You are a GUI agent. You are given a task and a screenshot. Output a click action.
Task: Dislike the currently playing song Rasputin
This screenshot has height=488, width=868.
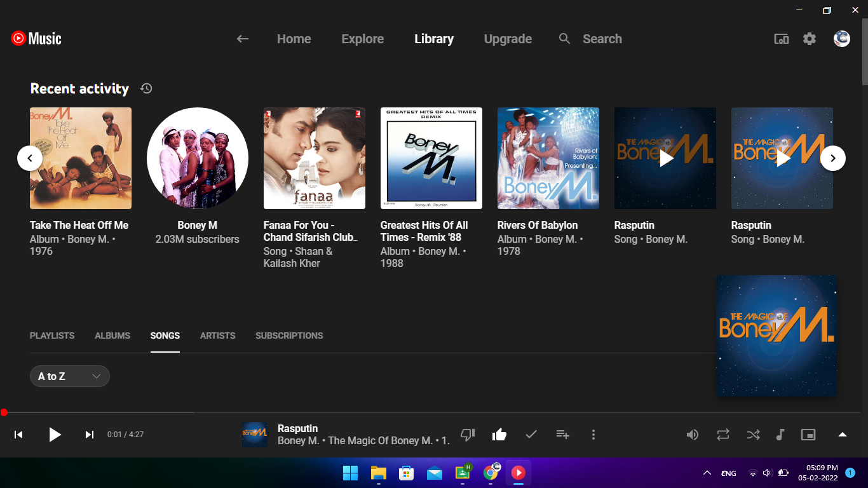[468, 434]
